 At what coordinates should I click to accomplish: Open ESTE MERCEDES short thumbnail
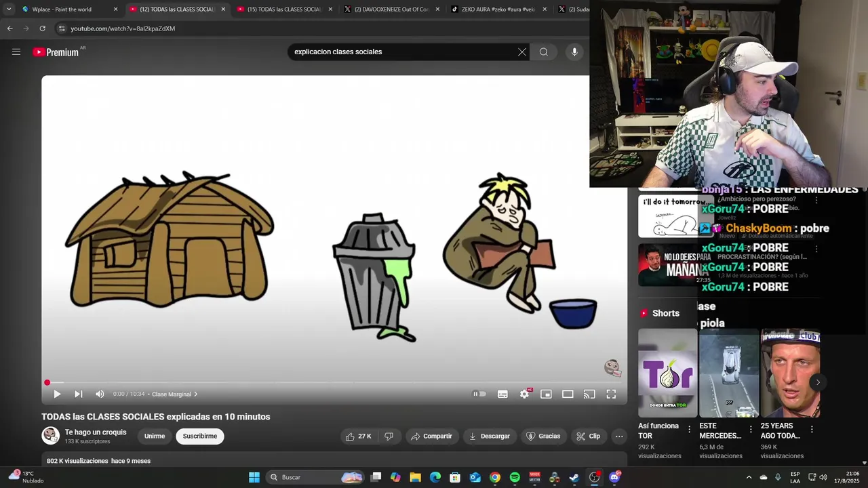(729, 373)
